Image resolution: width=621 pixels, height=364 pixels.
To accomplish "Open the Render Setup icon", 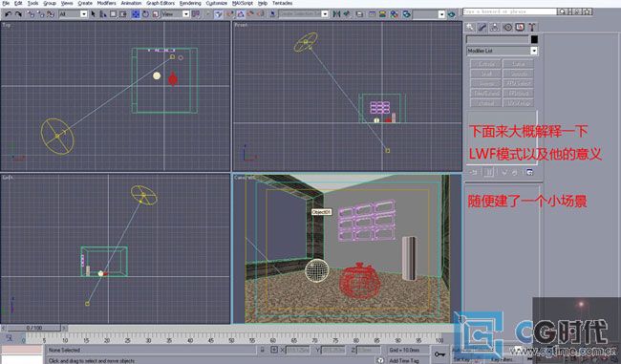I will point(406,14).
